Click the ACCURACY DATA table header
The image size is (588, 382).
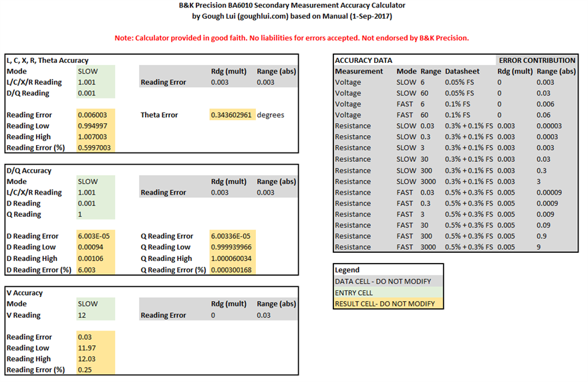(x=363, y=60)
